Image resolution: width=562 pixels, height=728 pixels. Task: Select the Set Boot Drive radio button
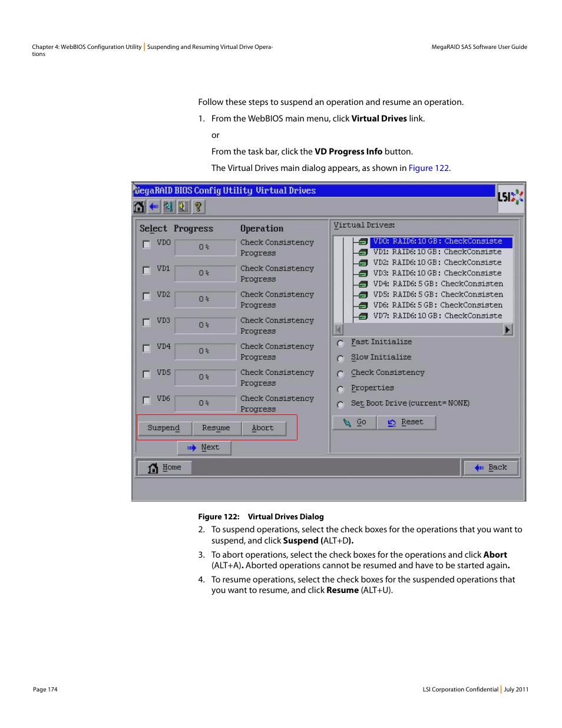[x=340, y=404]
